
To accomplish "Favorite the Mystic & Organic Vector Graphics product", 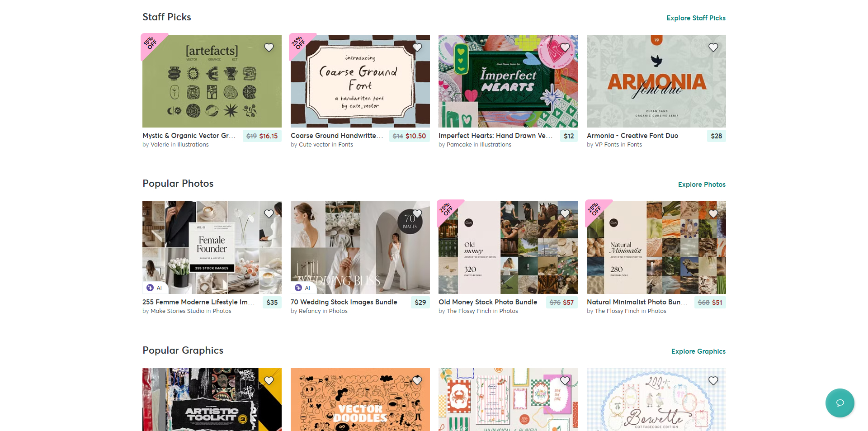I will click(269, 47).
